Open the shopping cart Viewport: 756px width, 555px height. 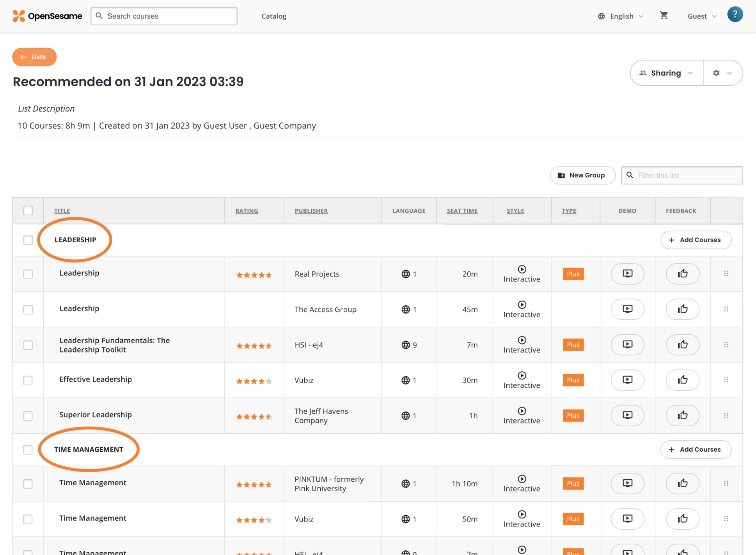(664, 16)
